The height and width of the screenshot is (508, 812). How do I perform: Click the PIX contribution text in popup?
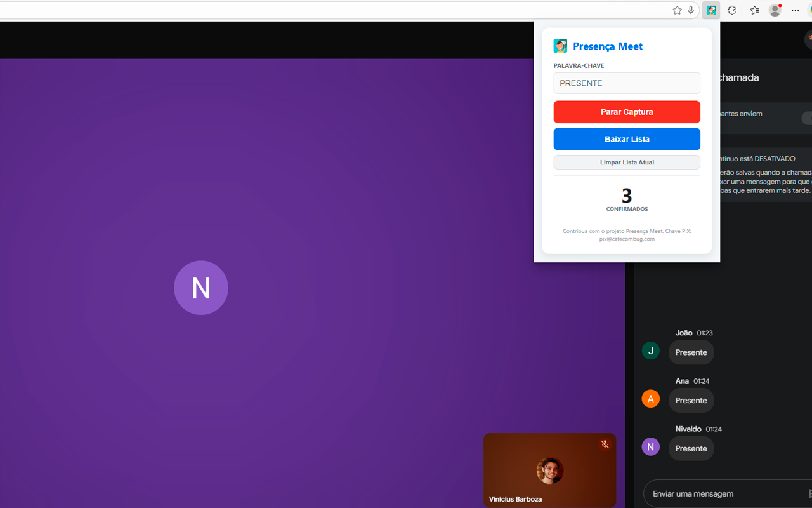[627, 235]
